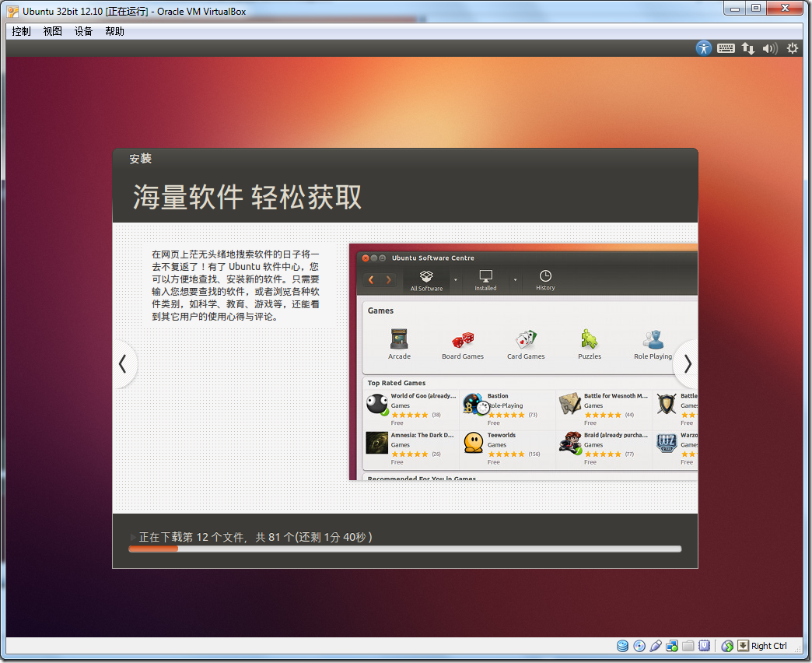Click the VirtualBox optical disk status icon
The height and width of the screenshot is (663, 812).
[639, 645]
